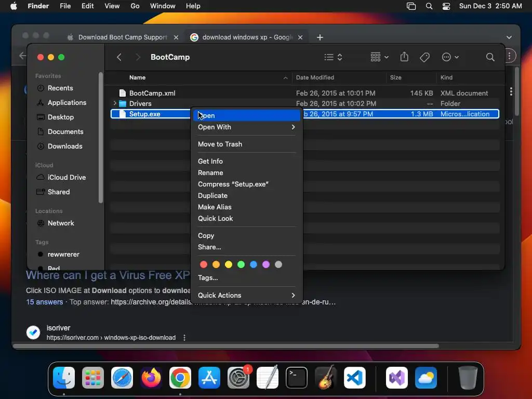Screen dimensions: 532x399
Task: Expand the Quick Actions submenu
Action: [247, 295]
